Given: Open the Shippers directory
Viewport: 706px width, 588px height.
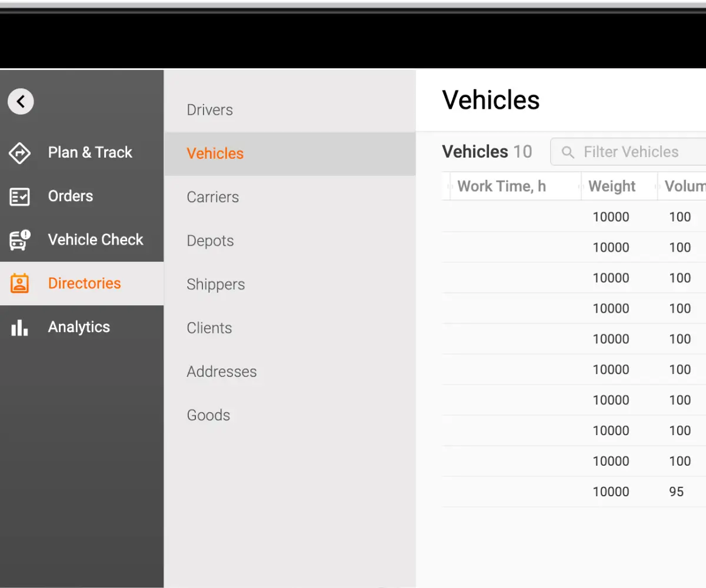Looking at the screenshot, I should [290, 284].
